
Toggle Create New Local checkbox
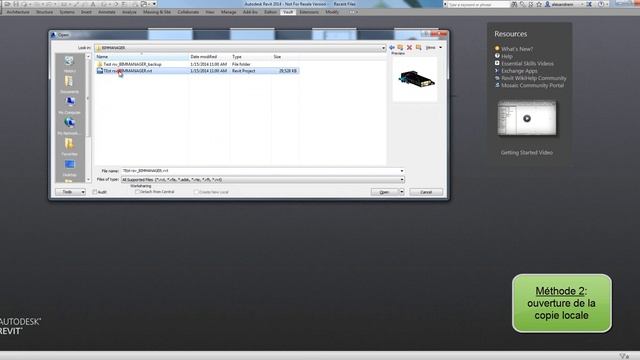[196, 192]
